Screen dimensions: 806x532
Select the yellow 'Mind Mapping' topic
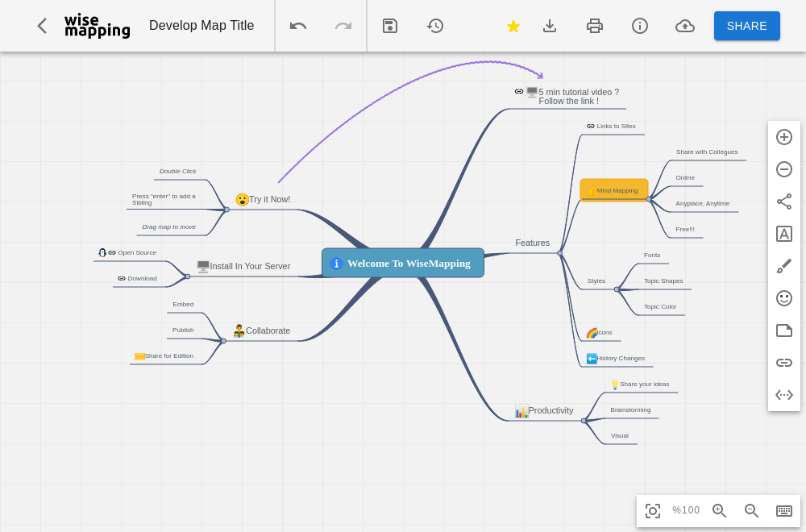(613, 190)
